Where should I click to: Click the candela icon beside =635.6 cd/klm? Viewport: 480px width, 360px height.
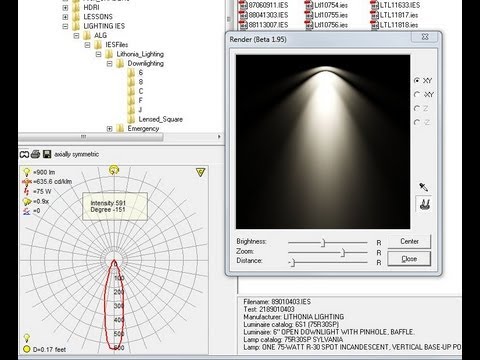(x=26, y=182)
